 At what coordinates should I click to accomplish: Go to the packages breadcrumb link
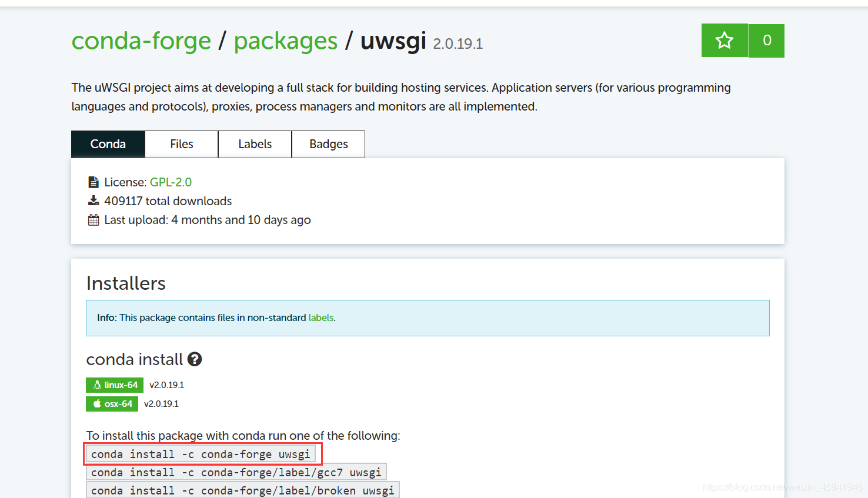click(286, 41)
